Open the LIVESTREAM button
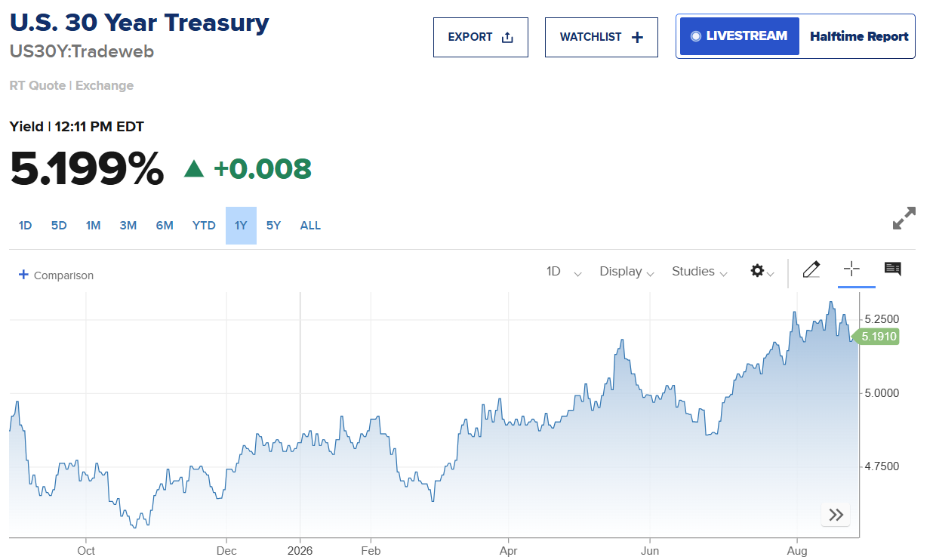This screenshot has height=560, width=936. tap(740, 36)
